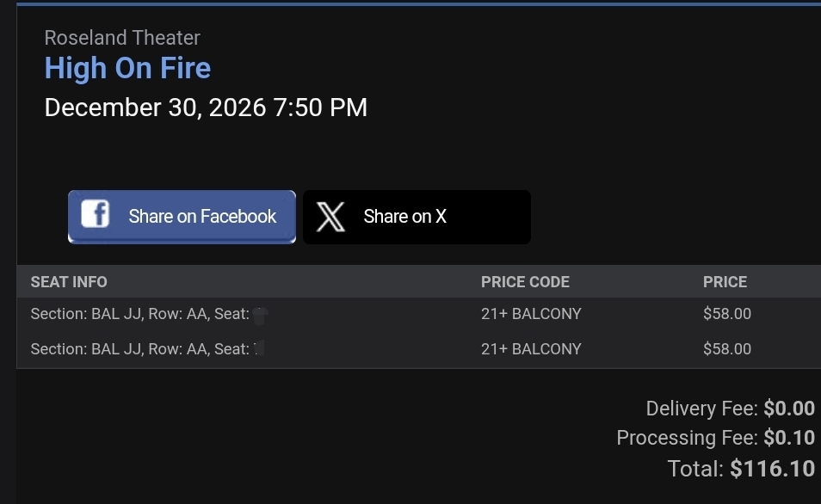The image size is (821, 504).
Task: Click the second 21+ BALCONY price code
Action: pos(531,349)
